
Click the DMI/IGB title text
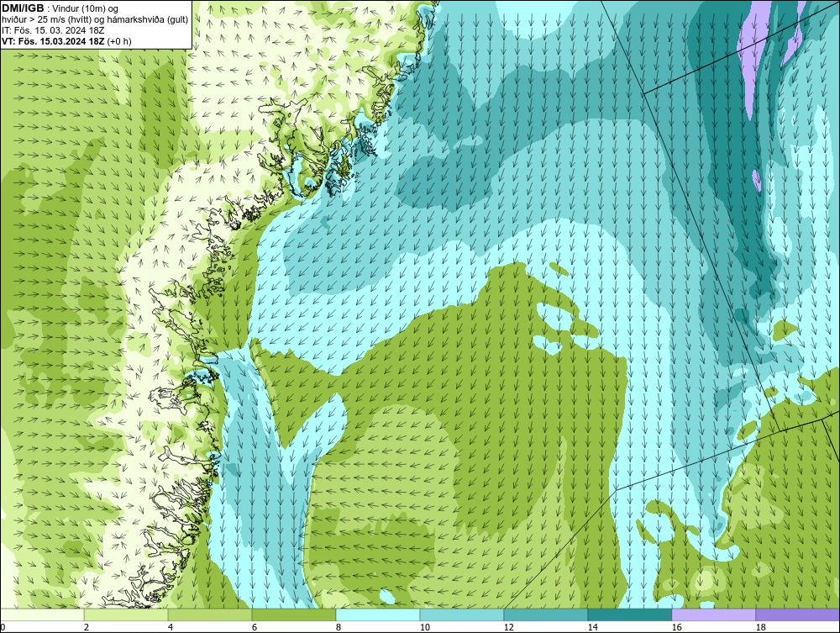[x=23, y=8]
